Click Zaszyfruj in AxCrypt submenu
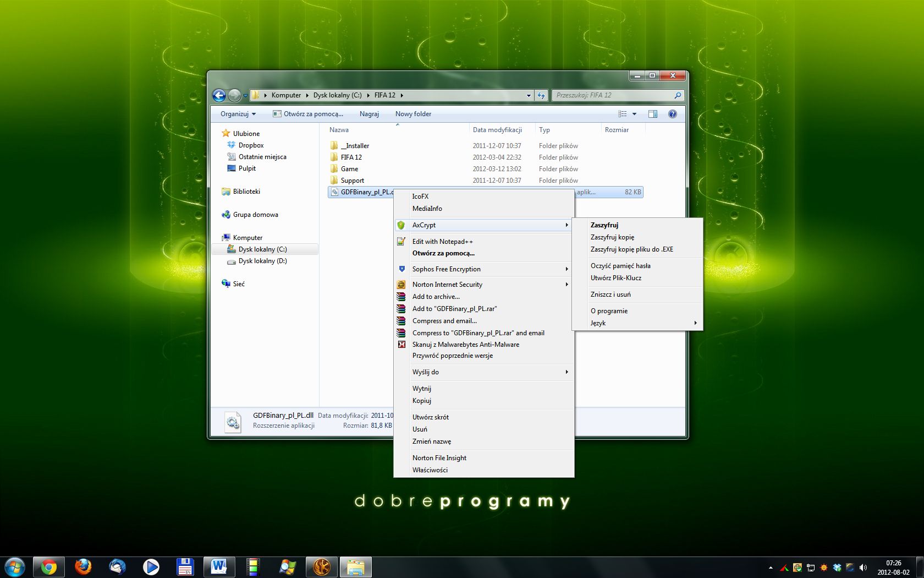Image resolution: width=924 pixels, height=578 pixels. 637,225
